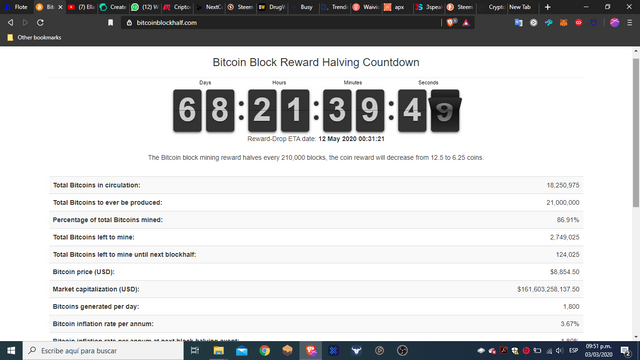Open the Brave hamburger main menu
The image size is (640, 360).
point(630,22)
